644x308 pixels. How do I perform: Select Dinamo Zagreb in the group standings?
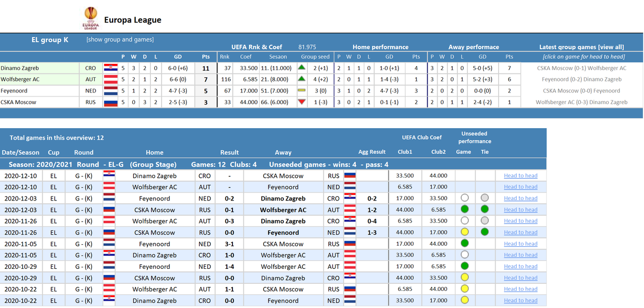click(x=20, y=68)
